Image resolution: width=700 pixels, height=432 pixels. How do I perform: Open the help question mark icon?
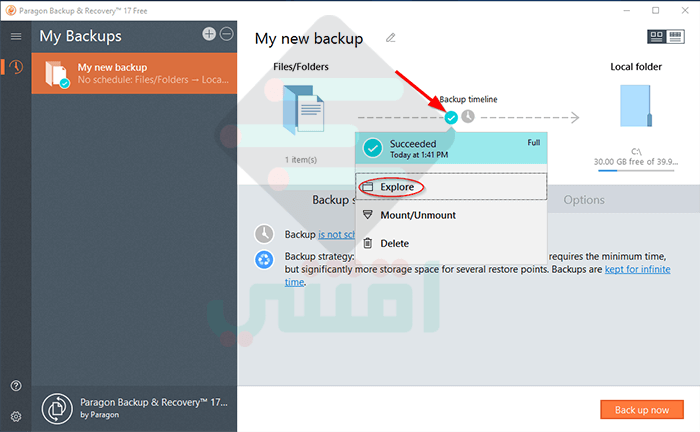pos(16,386)
